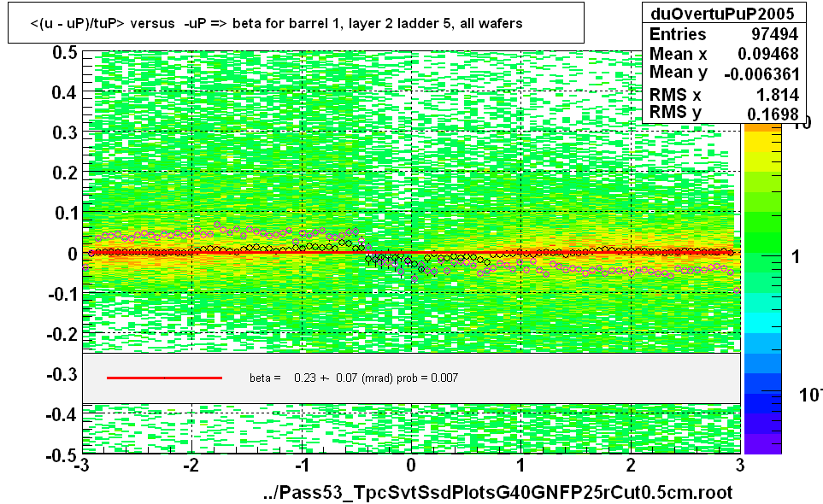Click x-axis label -3
The width and height of the screenshot is (823, 504).
81,466
